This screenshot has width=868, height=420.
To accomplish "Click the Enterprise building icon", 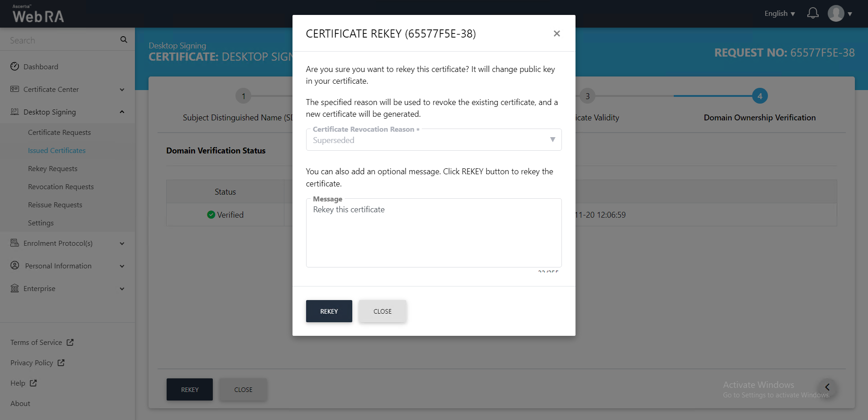I will [15, 288].
